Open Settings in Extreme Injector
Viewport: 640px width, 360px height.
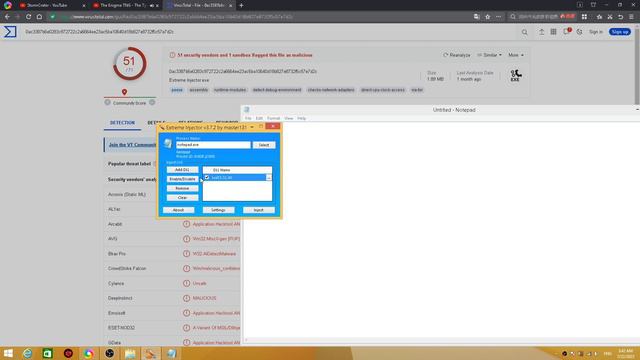click(x=218, y=210)
